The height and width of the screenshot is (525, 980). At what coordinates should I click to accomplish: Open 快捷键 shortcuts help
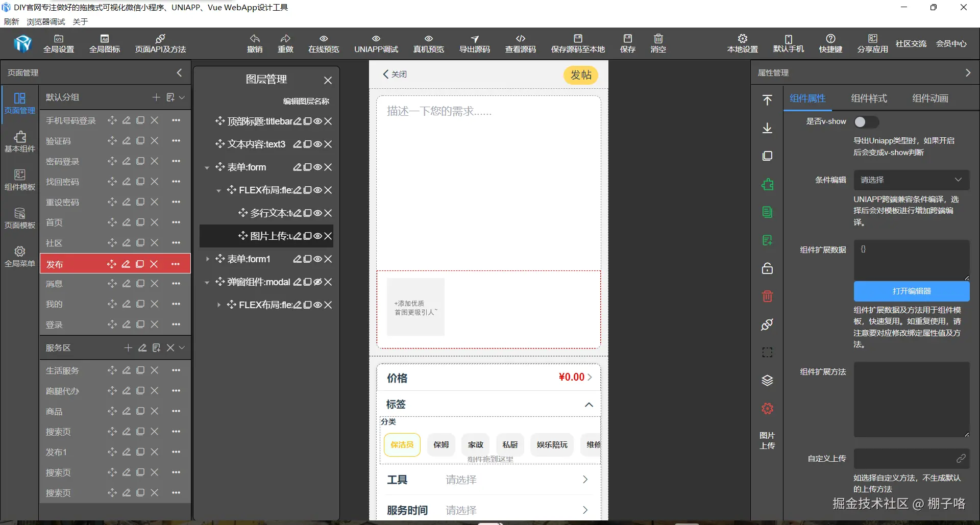click(830, 44)
